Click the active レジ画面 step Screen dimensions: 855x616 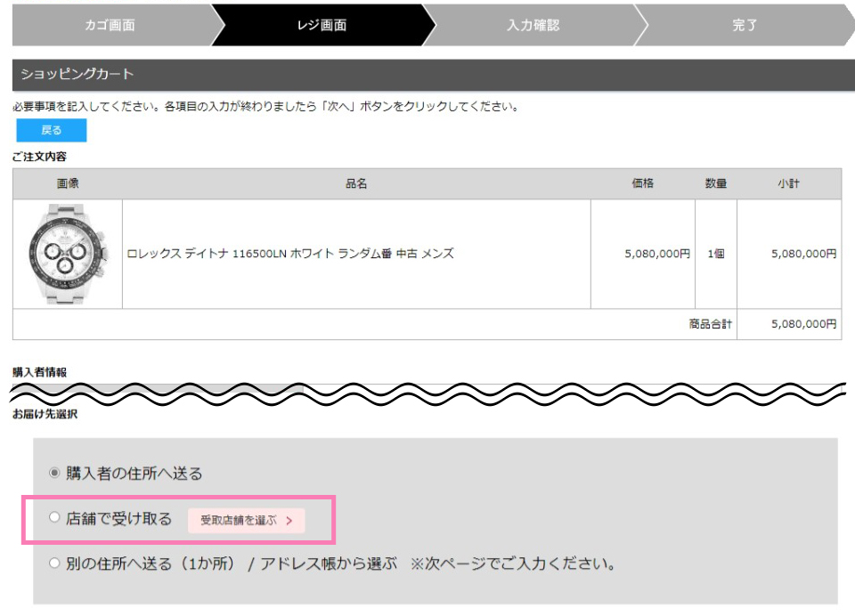322,25
